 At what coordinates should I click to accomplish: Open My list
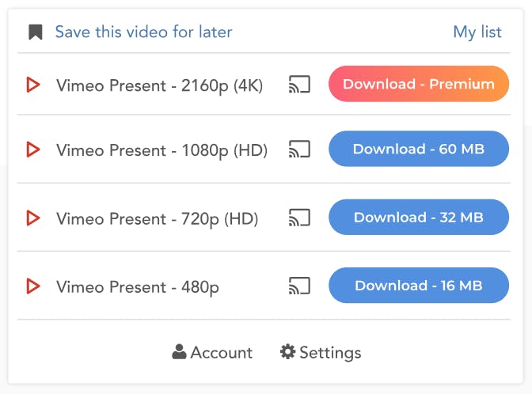point(477,32)
